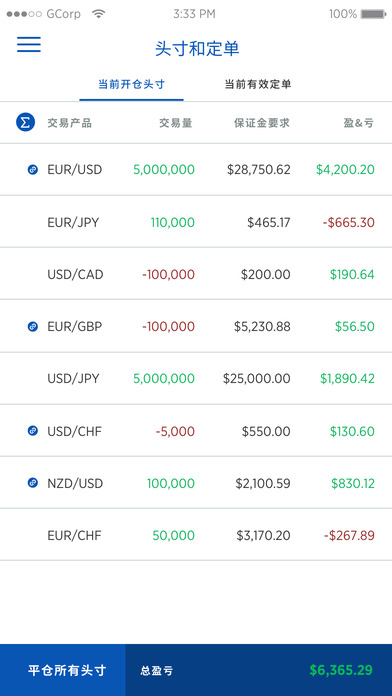Tap the 总盈亏 total $6,365.29

(341, 670)
